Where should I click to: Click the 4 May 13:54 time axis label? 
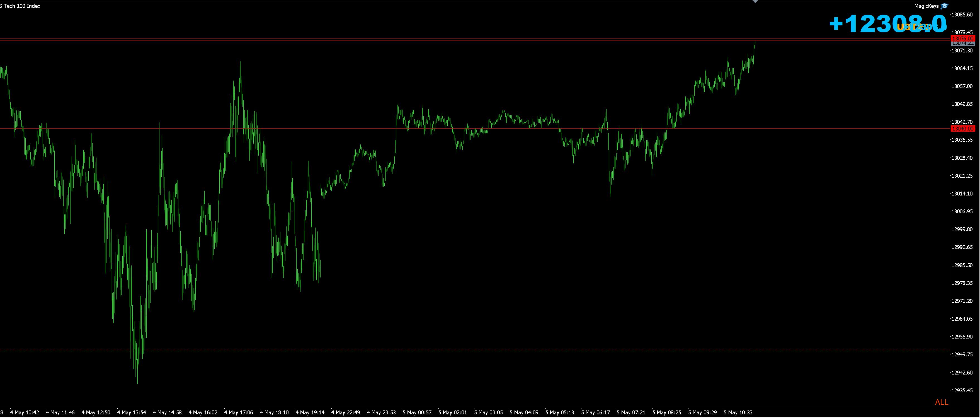131,413
